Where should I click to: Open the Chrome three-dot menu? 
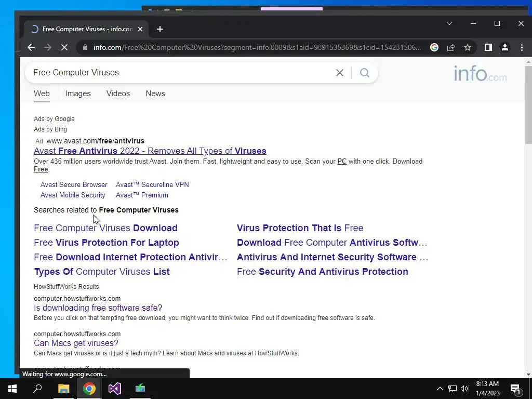[522, 47]
